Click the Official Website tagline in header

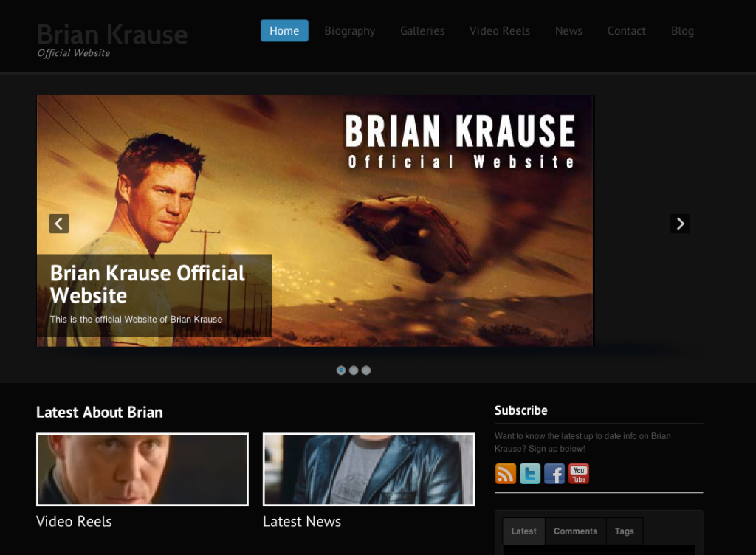tap(73, 53)
